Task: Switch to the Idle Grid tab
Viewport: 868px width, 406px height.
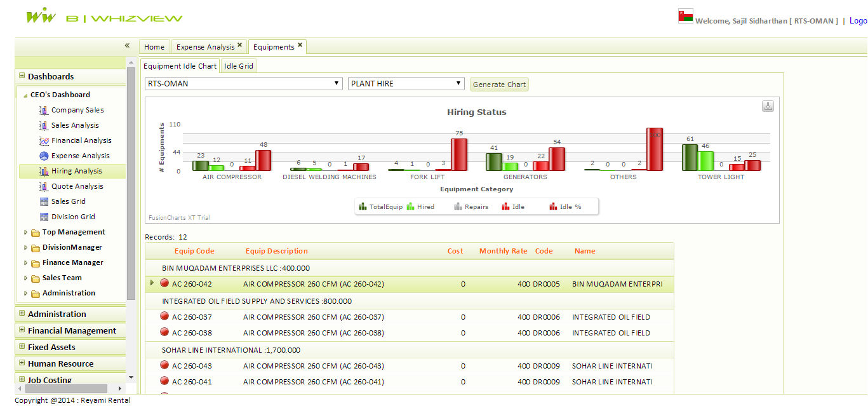Action: (x=239, y=66)
